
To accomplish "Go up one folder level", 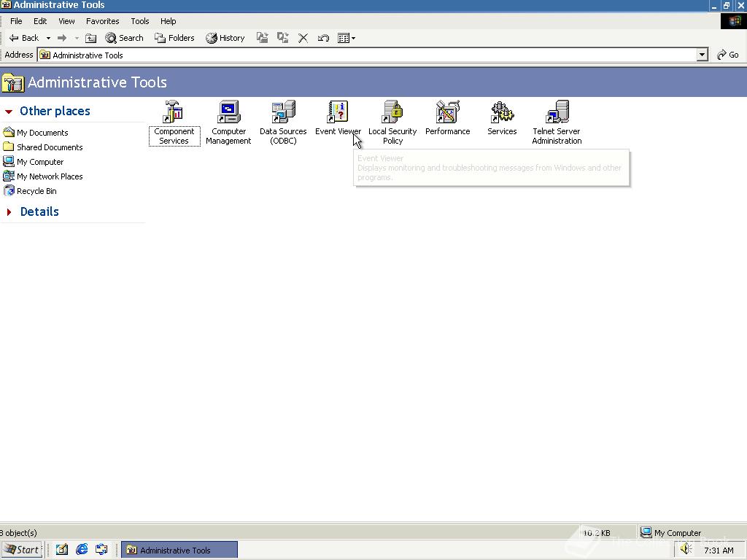I will (x=90, y=38).
